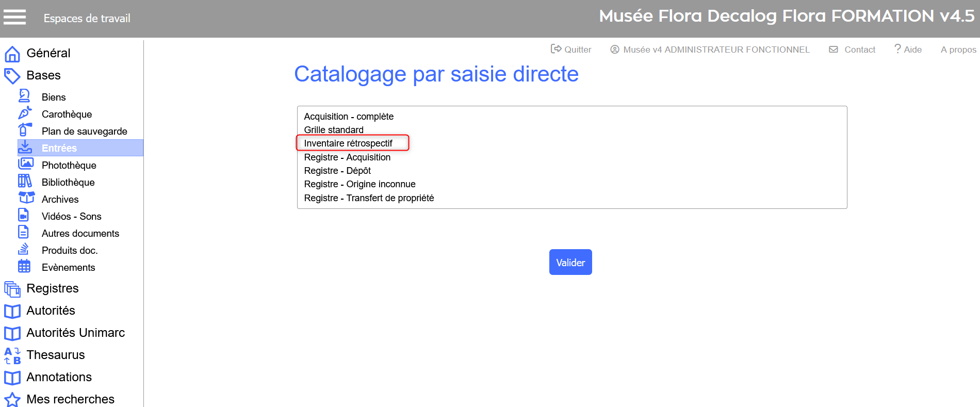This screenshot has width=980, height=407.
Task: Select Registre - Dépôt in the list
Action: tap(337, 171)
